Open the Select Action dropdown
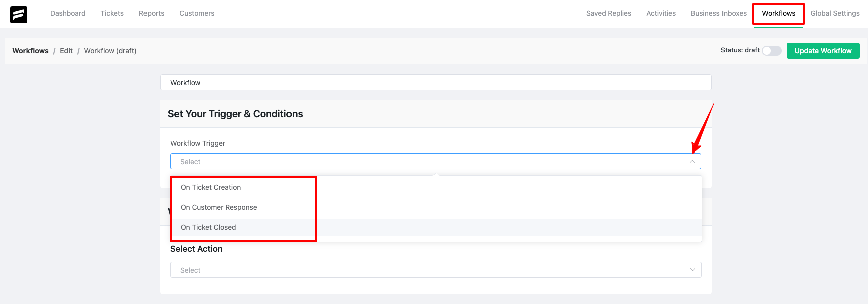The height and width of the screenshot is (304, 868). [x=436, y=270]
